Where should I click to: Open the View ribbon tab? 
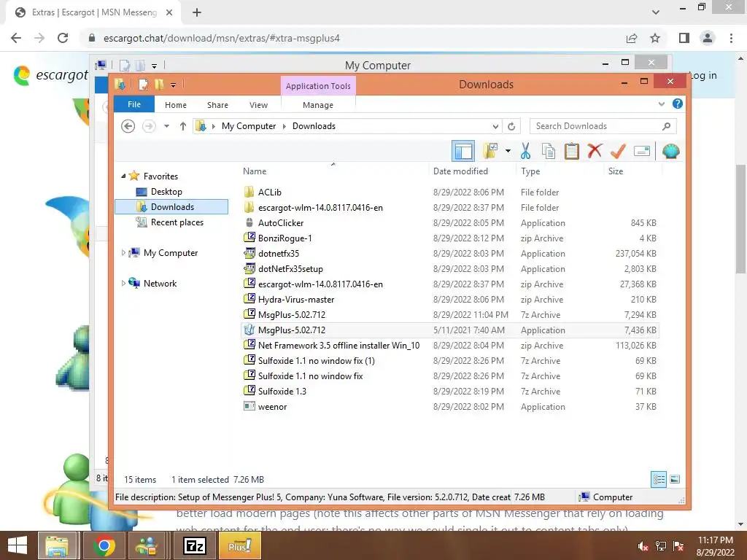tap(259, 105)
